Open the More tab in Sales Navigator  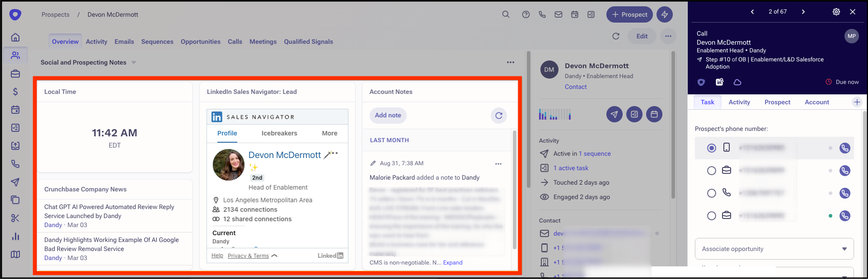coord(330,133)
